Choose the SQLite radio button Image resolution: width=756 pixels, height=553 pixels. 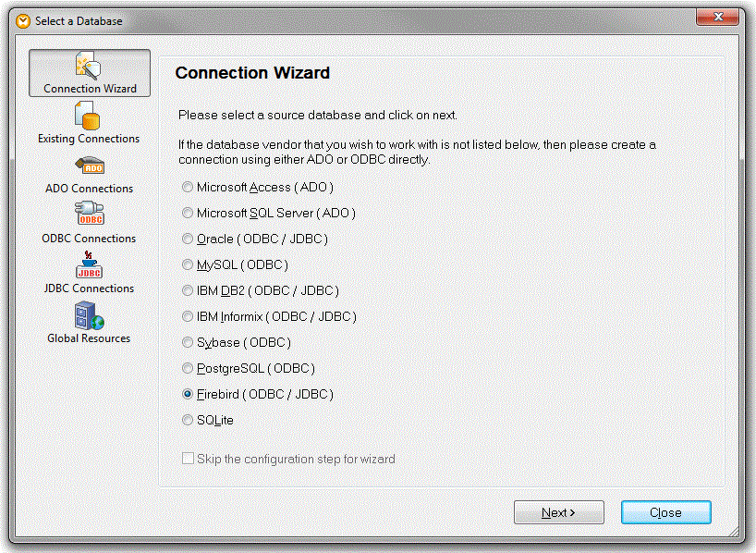coord(188,420)
